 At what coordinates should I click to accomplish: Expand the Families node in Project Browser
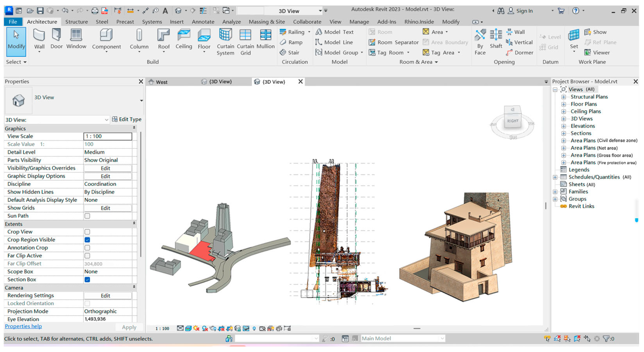tap(555, 192)
